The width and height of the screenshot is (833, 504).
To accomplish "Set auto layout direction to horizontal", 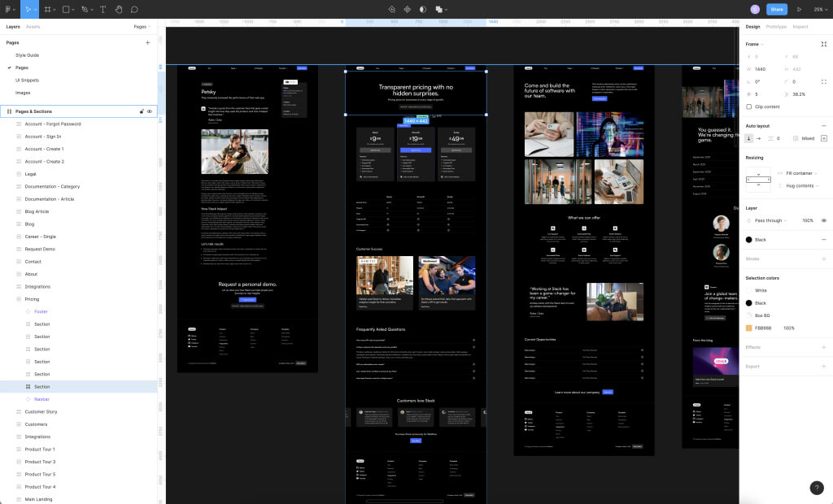I will coord(759,138).
